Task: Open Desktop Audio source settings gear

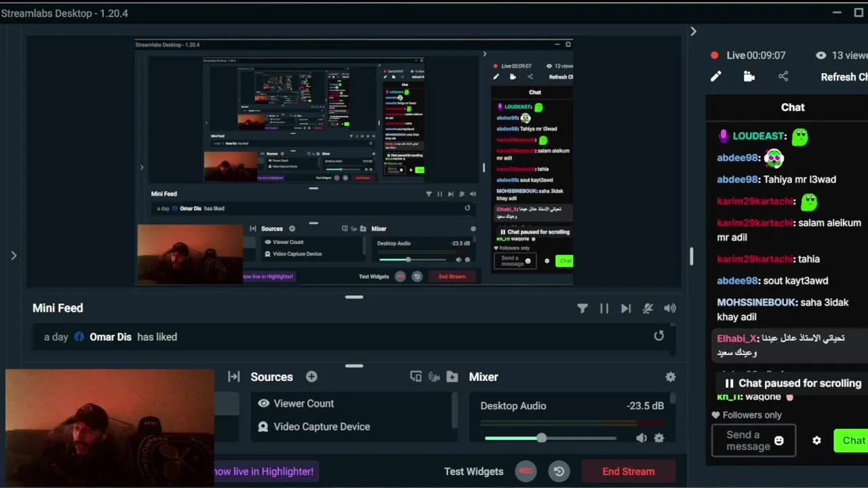Action: (659, 438)
